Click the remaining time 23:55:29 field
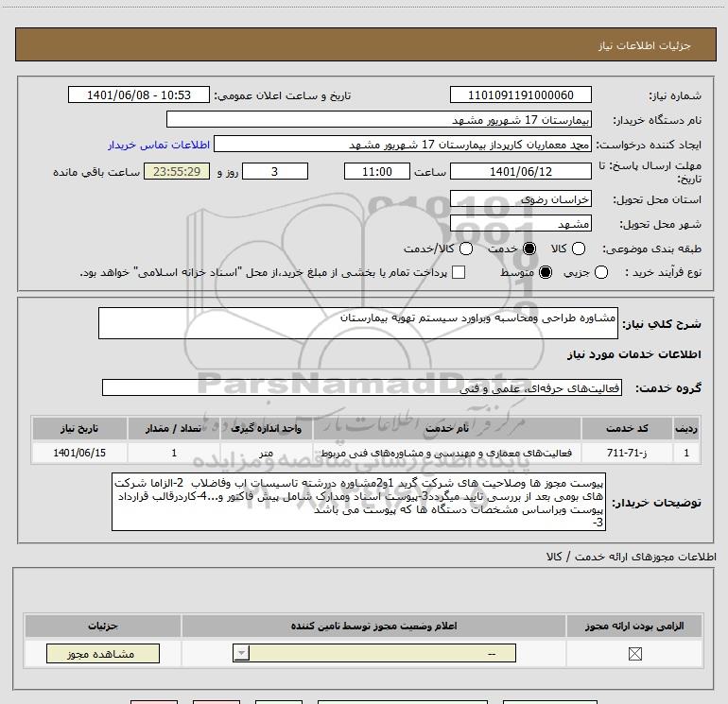 click(177, 171)
